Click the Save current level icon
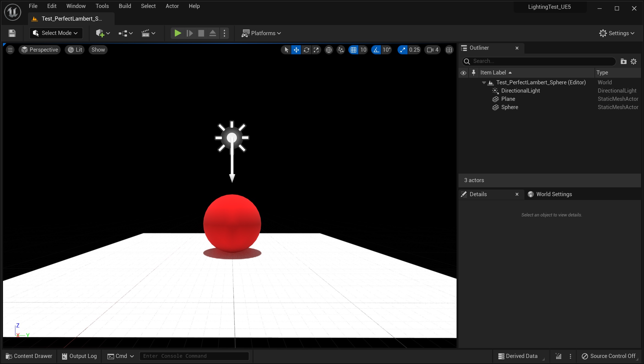The image size is (644, 364). pyautogui.click(x=12, y=33)
